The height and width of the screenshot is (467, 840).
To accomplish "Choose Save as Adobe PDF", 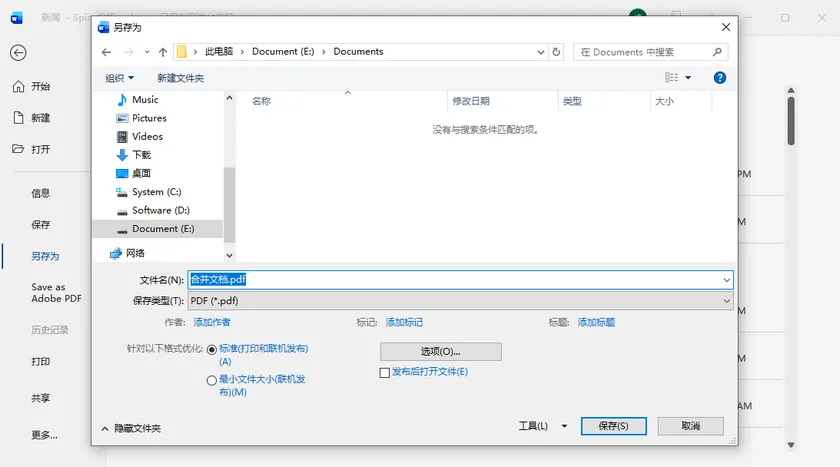I will coord(56,293).
